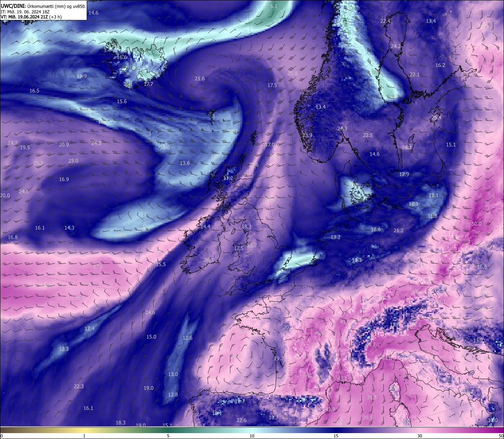Click the 14.4 value label

pyautogui.click(x=205, y=227)
